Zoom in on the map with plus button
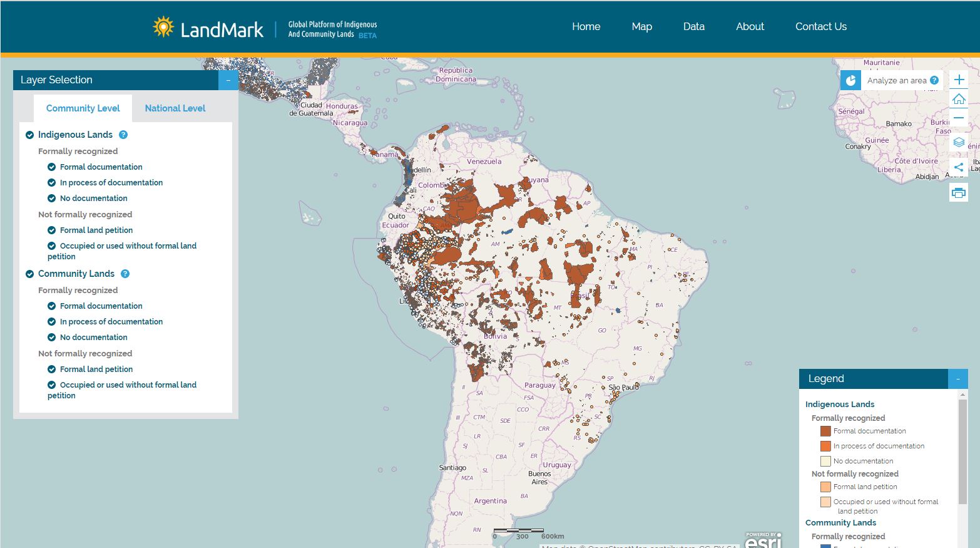980x548 pixels. [959, 80]
